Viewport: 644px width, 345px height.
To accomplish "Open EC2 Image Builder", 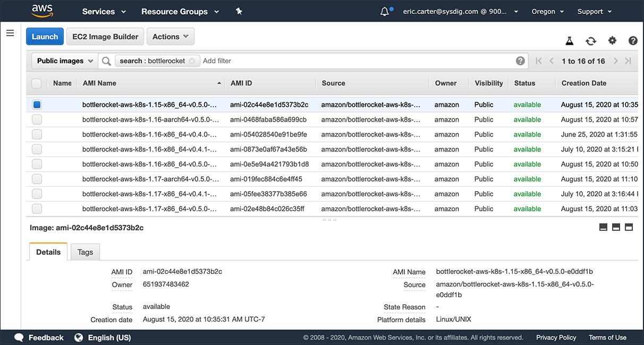I will (x=105, y=37).
